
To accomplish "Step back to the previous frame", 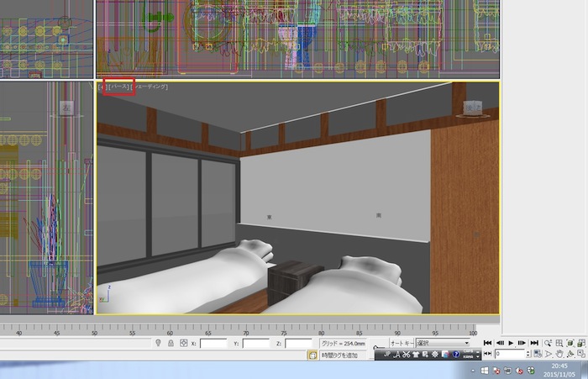I will [x=499, y=343].
